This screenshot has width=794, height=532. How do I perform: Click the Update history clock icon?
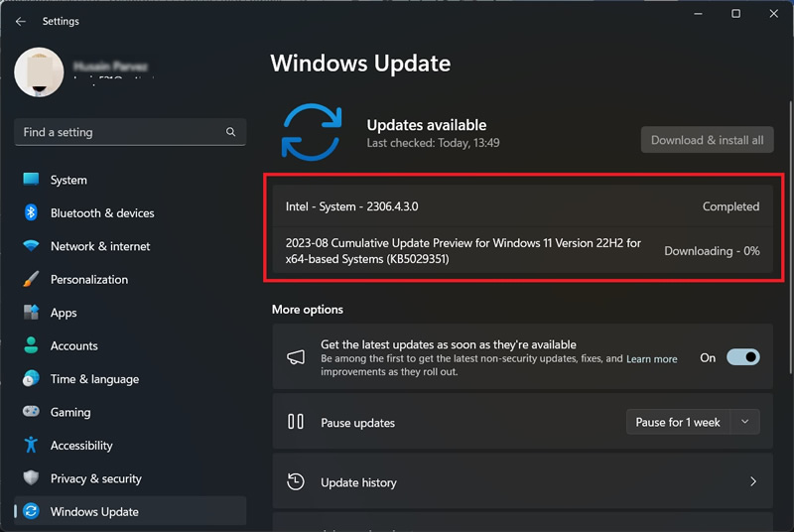[296, 481]
